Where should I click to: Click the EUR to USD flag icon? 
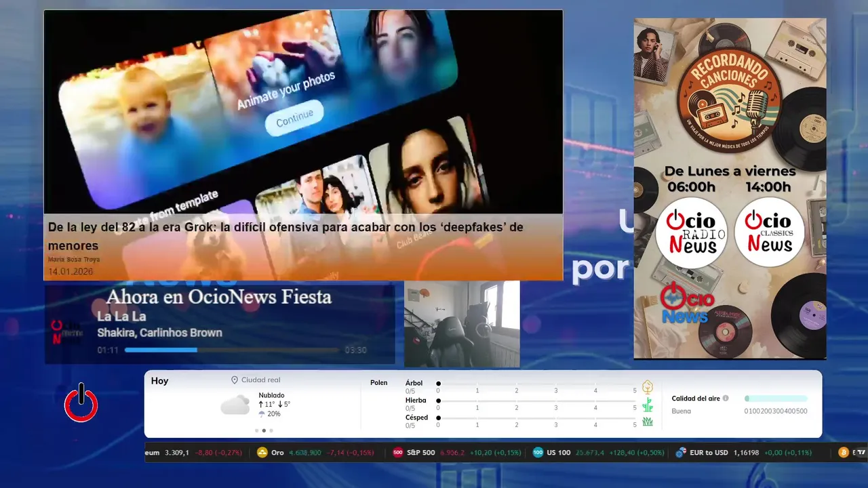(681, 453)
